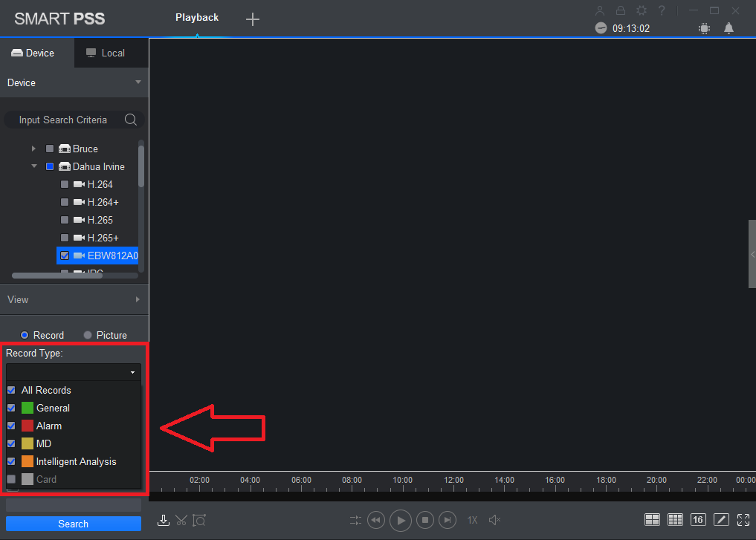Screen dimensions: 756x540
Task: Collapse the Dahua Irvine tree node
Action: click(33, 166)
